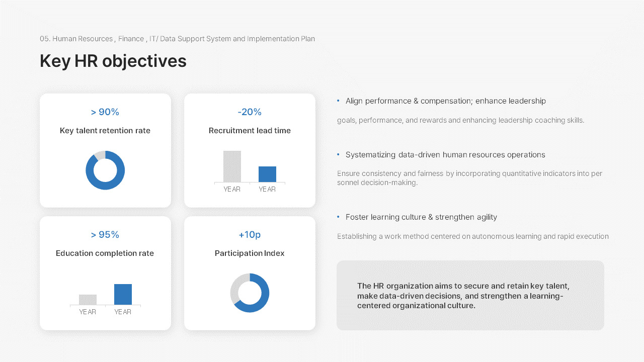
Task: Select the blue bar in Recruitment lead time chart
Action: (267, 174)
